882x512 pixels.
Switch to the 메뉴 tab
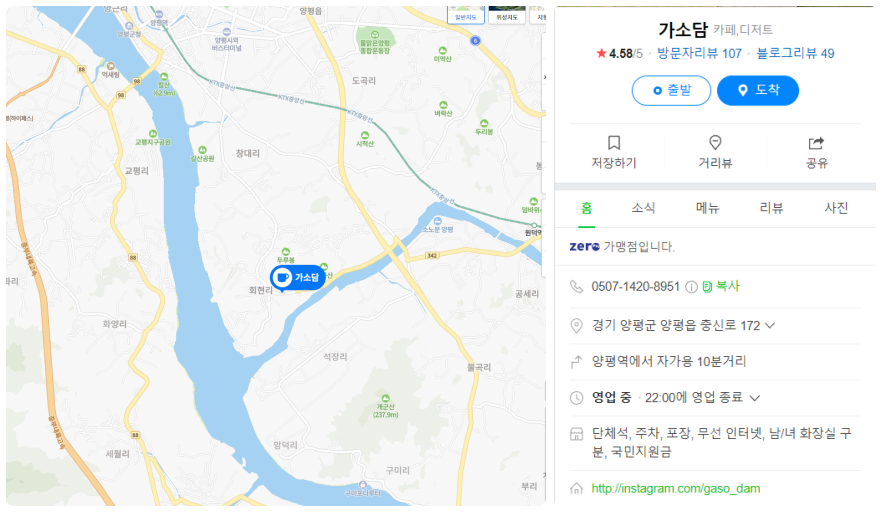tap(707, 208)
